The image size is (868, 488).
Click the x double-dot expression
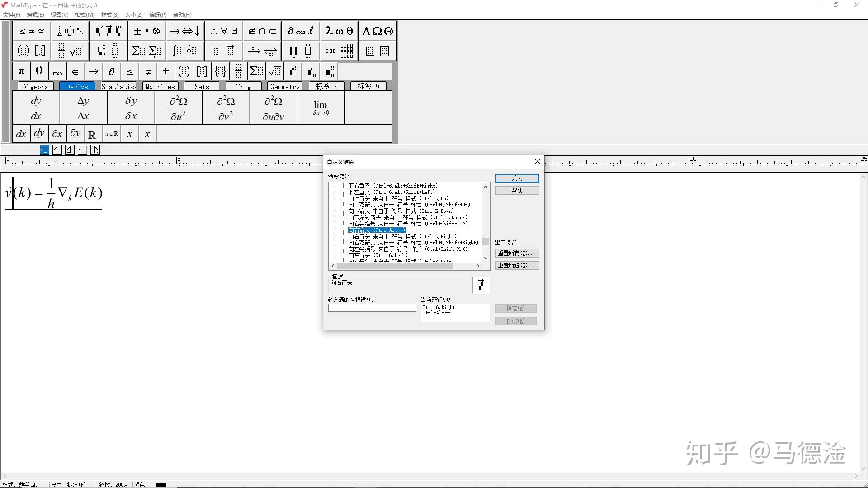tap(130, 134)
